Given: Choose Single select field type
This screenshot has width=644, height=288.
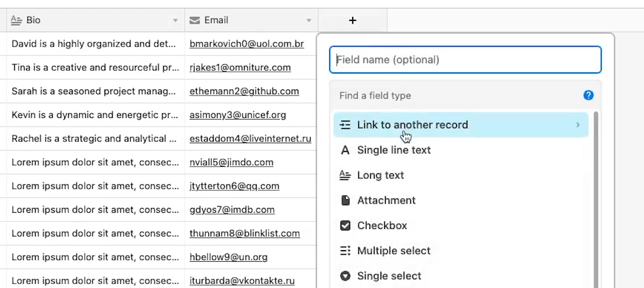Looking at the screenshot, I should tap(461, 276).
